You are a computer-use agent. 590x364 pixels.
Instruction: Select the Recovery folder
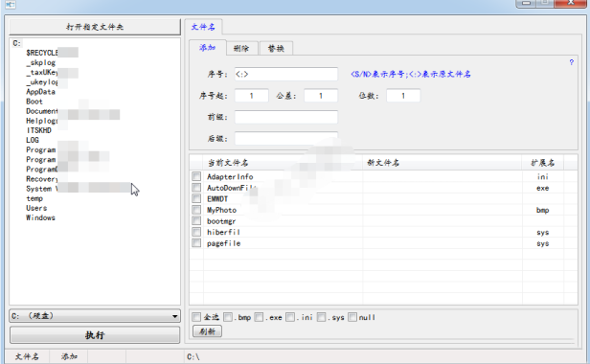pyautogui.click(x=42, y=179)
